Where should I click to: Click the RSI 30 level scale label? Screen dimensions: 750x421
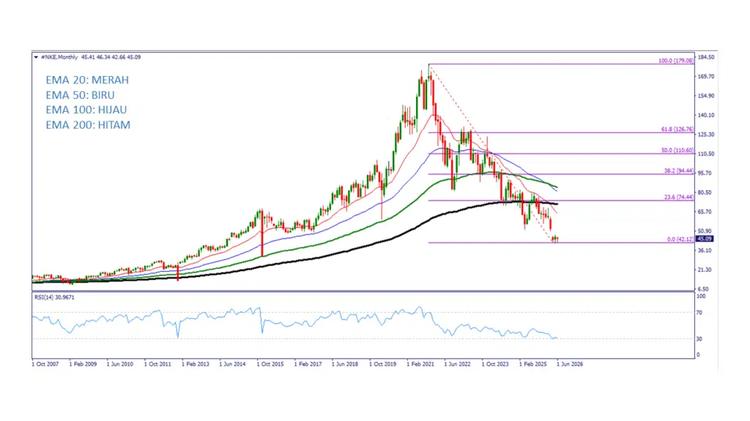(699, 339)
